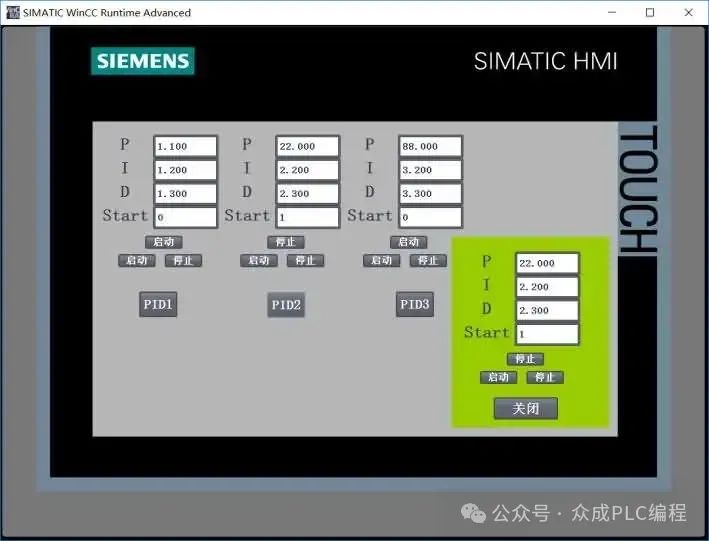Select the second column's D field showing 2.300
Viewport: 709px width, 541px height.
click(x=307, y=194)
